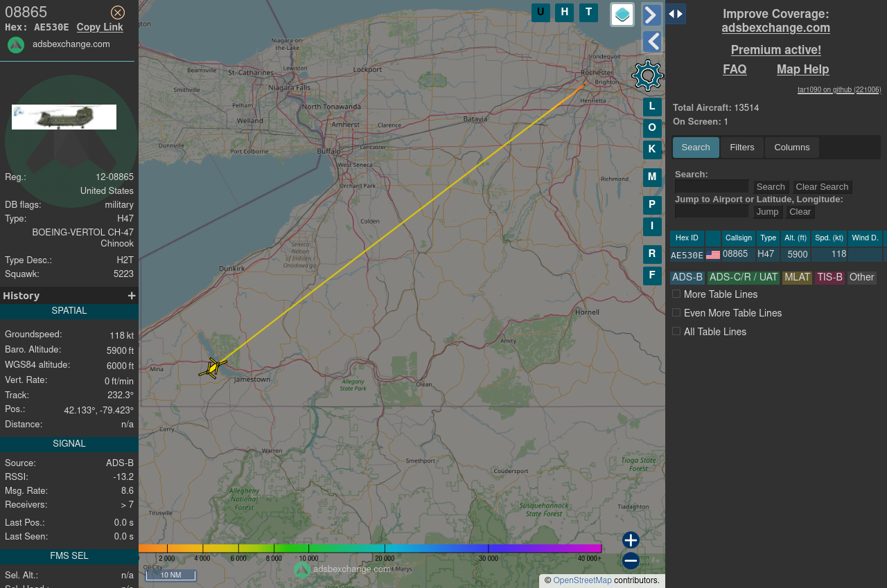Click the Other source legend label
The height and width of the screenshot is (588, 887).
point(861,278)
